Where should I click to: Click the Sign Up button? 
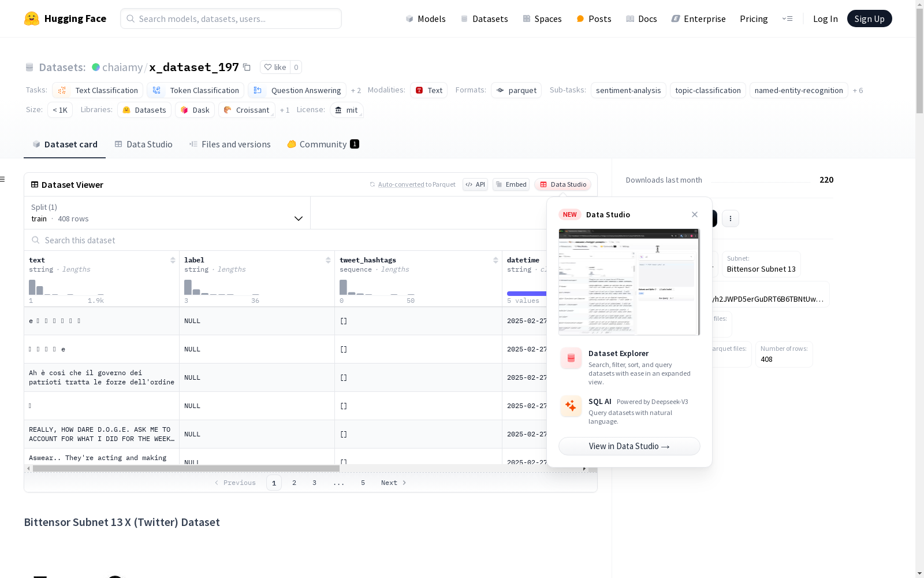pos(870,18)
